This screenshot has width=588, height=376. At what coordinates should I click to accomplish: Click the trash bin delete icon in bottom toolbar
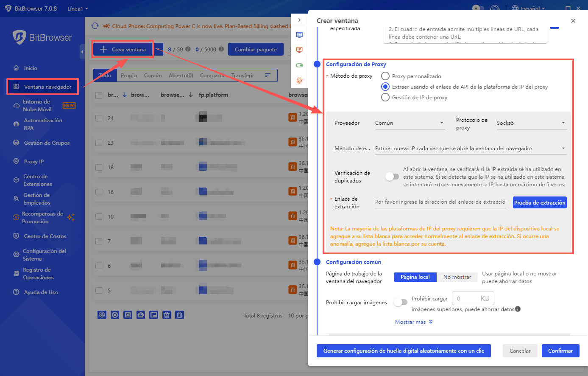[179, 315]
